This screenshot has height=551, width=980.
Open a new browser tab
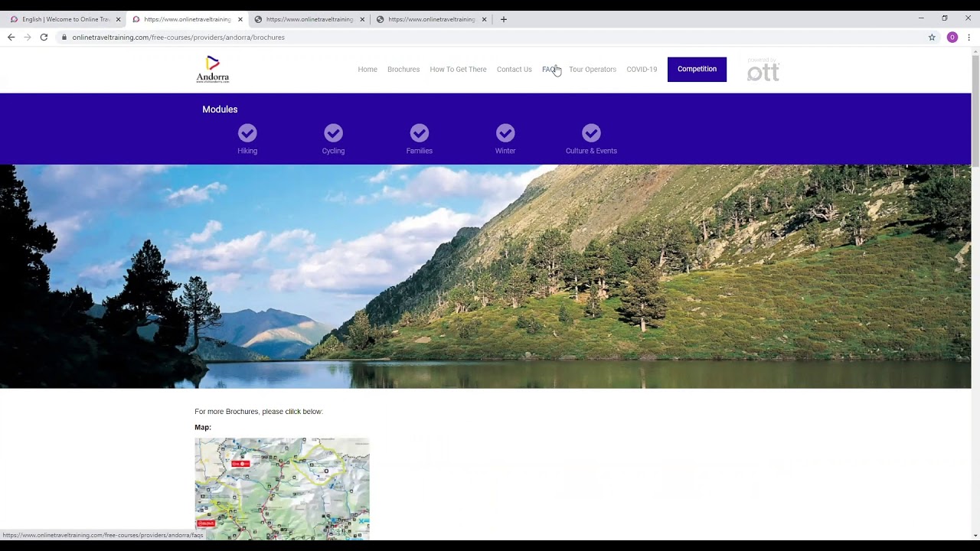[x=503, y=19]
